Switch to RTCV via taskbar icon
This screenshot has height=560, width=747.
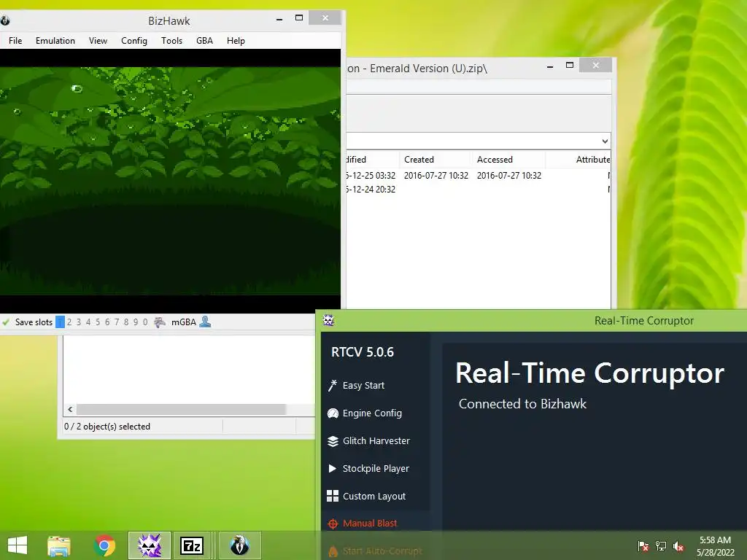pyautogui.click(x=149, y=545)
